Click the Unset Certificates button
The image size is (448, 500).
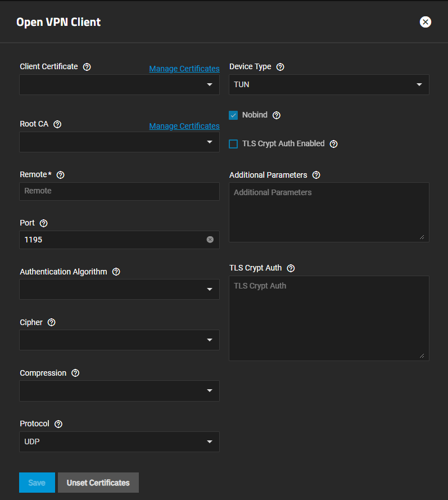pyautogui.click(x=98, y=483)
